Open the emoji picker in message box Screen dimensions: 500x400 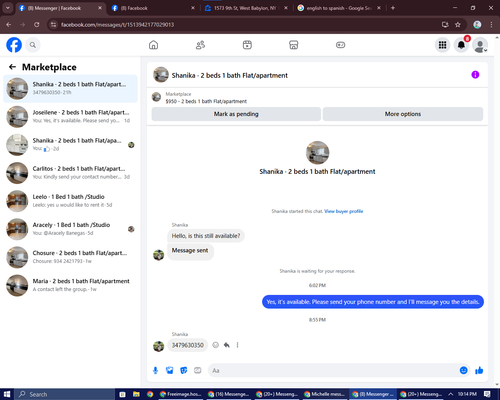pos(463,370)
